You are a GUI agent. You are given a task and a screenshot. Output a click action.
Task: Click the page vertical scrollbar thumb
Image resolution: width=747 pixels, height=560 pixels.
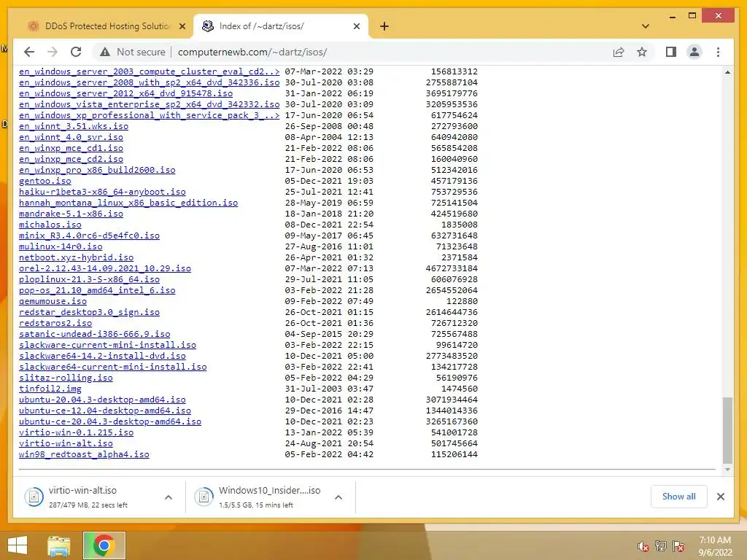pos(727,430)
